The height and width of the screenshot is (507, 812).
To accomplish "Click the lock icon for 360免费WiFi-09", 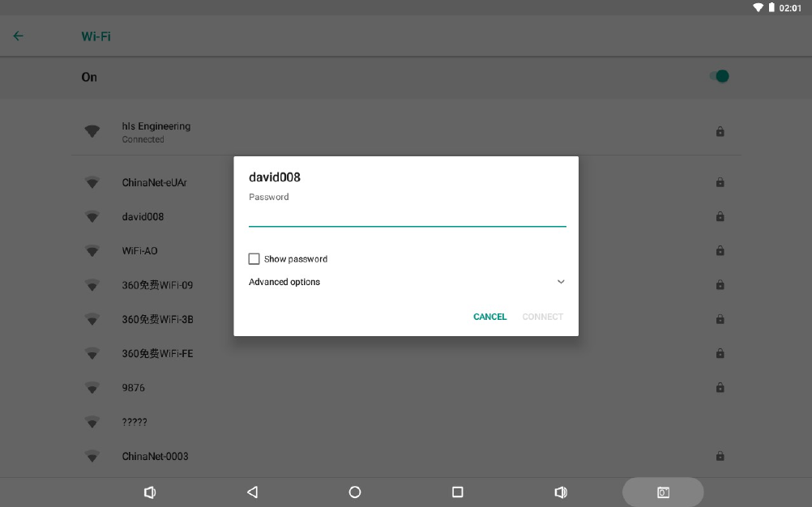I will click(720, 284).
